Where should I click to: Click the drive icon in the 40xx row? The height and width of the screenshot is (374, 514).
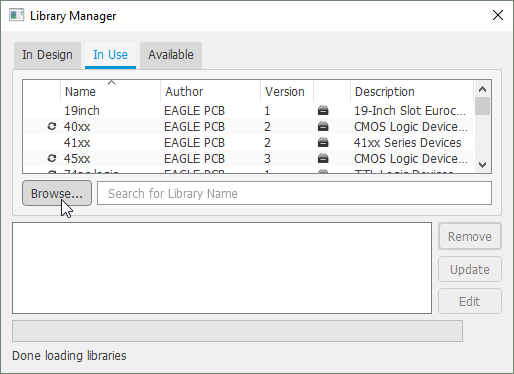[323, 126]
